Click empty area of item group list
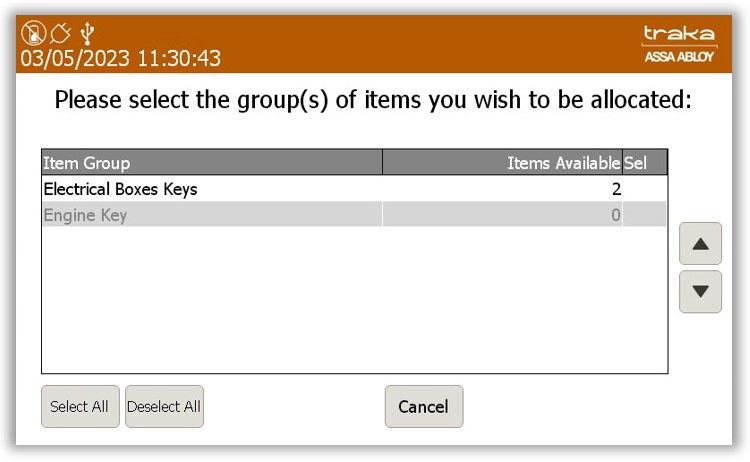 pos(354,299)
